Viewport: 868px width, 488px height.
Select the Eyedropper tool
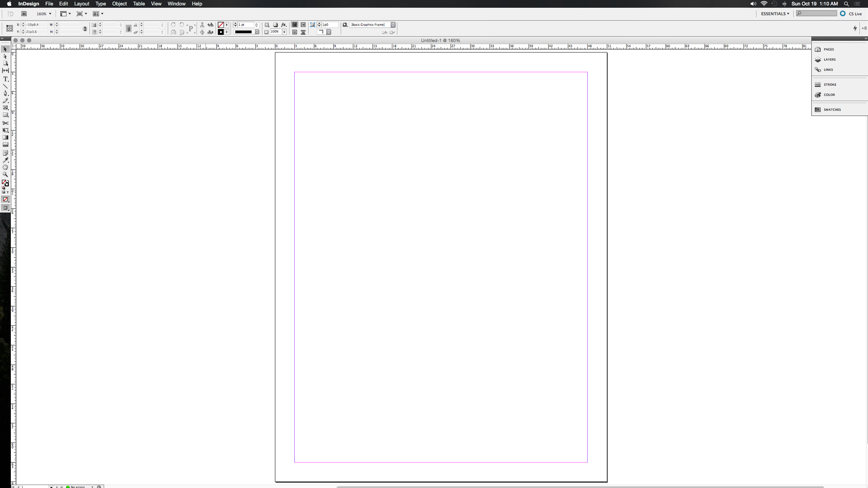[x=5, y=160]
